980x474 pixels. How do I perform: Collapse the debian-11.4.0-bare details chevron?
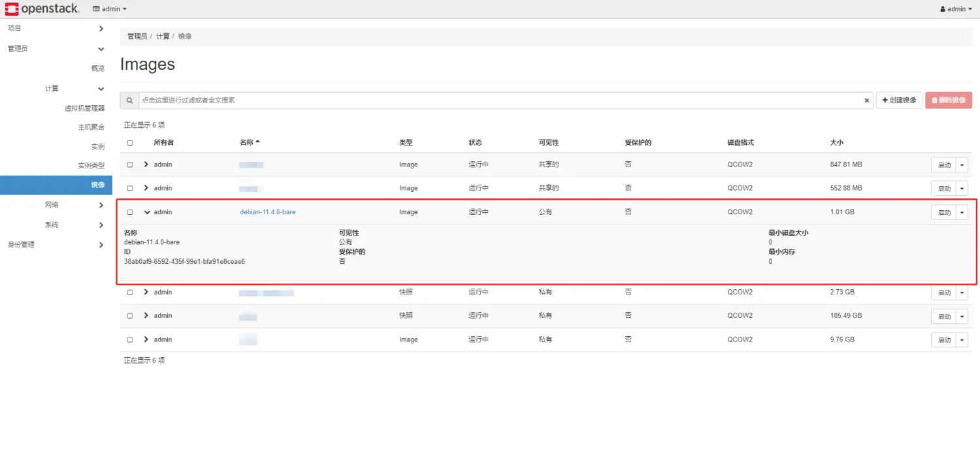(145, 212)
